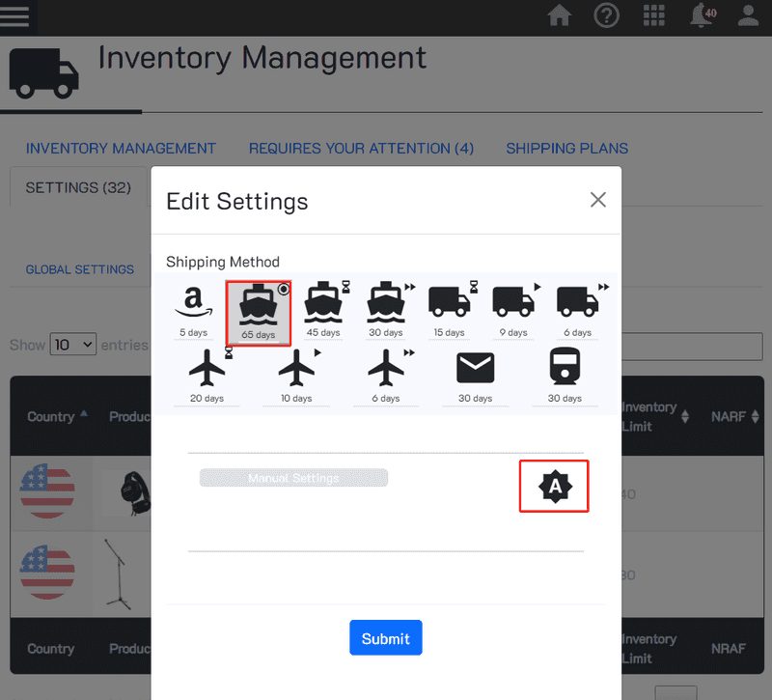Choose the 45 days slow boat shipping icon
The width and height of the screenshot is (772, 700).
322,304
